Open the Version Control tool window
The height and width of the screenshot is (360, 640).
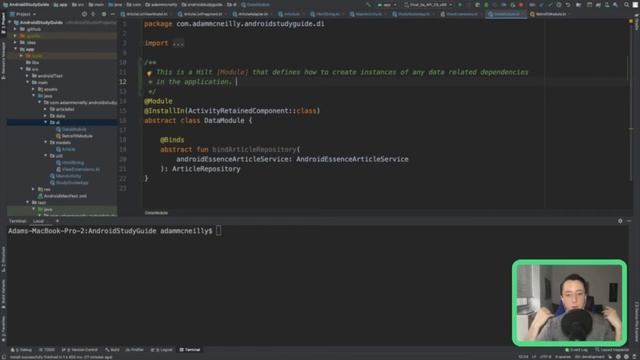pos(80,350)
